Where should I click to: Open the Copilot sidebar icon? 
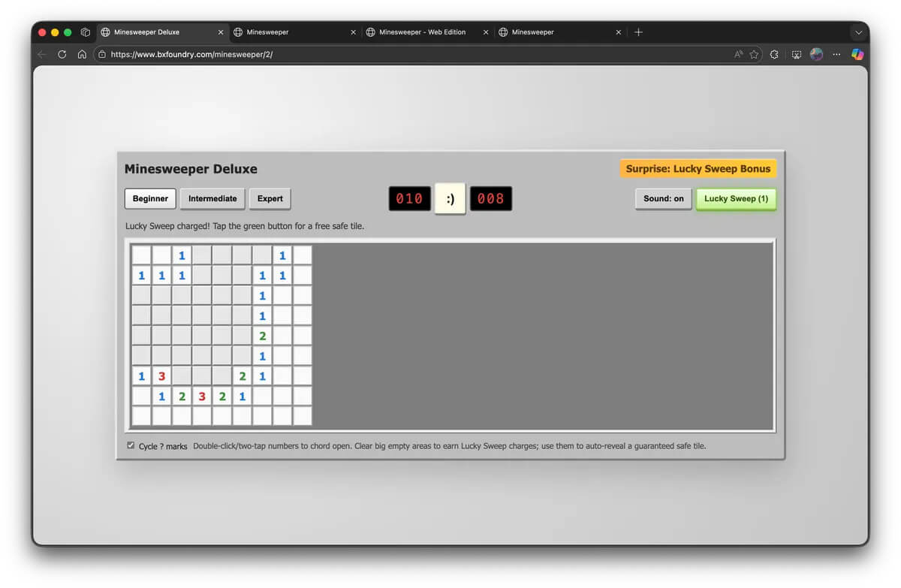coord(857,54)
